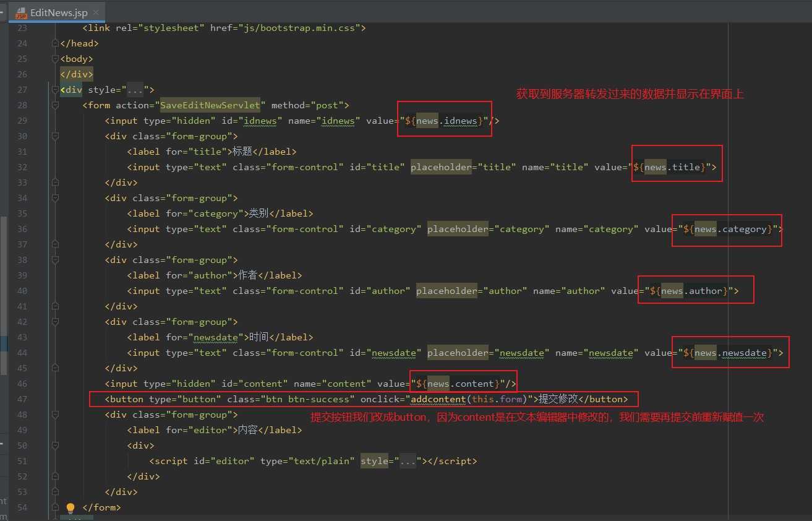Viewport: 812px width, 521px height.
Task: Click ${news.newsdate} expression on line 44
Action: 727,353
